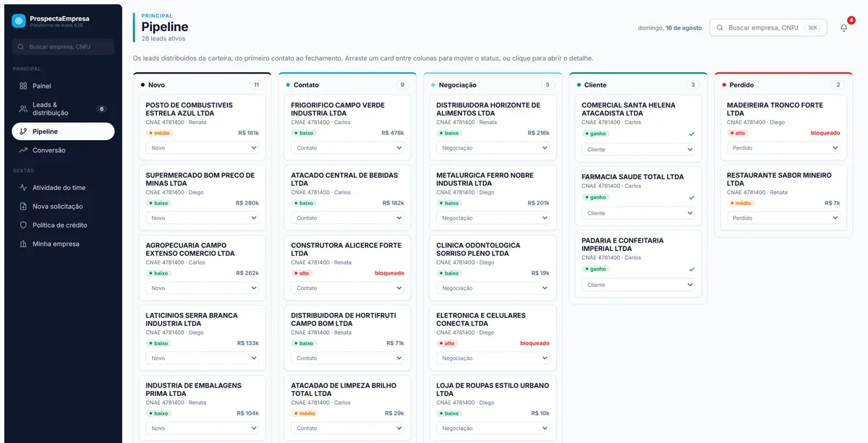Viewport: 868px width, 443px height.
Task: Open the Supermercado Bom Preco de Minas card
Action: click(202, 197)
